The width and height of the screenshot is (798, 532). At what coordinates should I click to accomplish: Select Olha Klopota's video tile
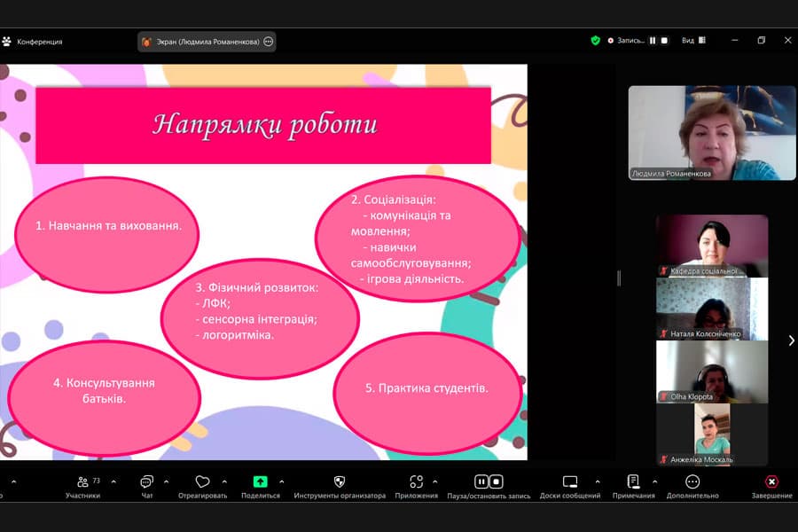[x=712, y=372]
